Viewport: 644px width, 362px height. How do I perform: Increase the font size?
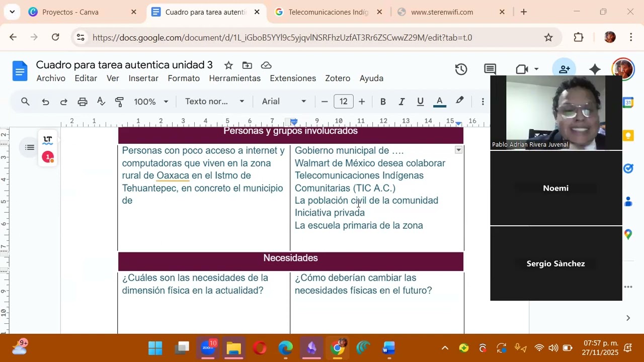[362, 102]
